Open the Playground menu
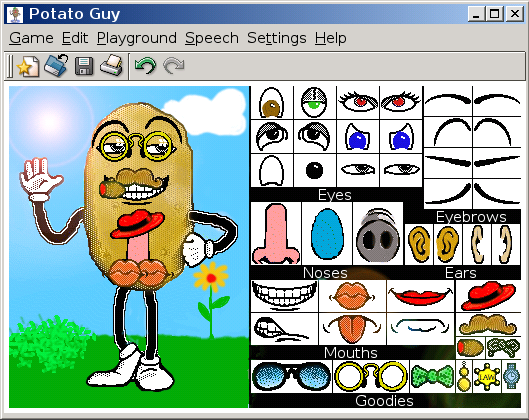529x420 pixels. click(x=137, y=38)
